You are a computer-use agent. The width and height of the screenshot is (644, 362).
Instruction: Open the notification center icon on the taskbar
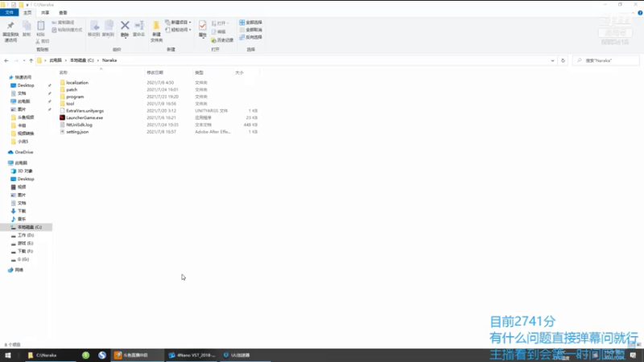tap(633, 355)
